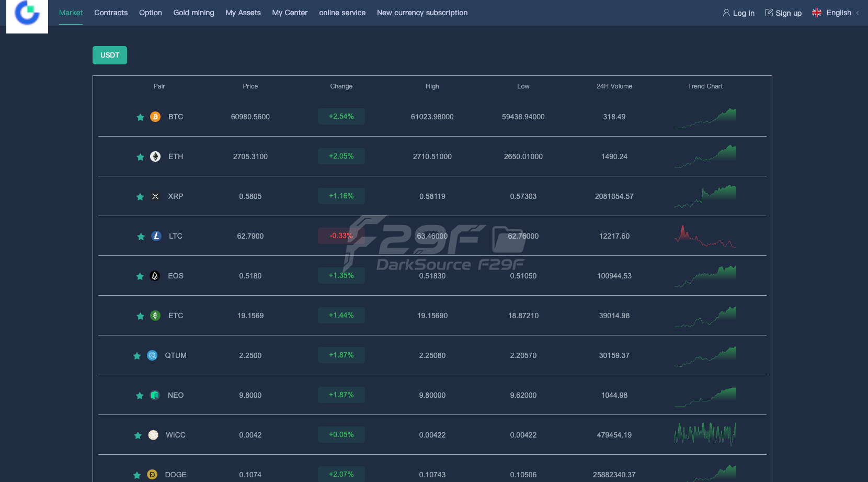868x482 pixels.
Task: Go to Gold mining page
Action: pyautogui.click(x=193, y=13)
